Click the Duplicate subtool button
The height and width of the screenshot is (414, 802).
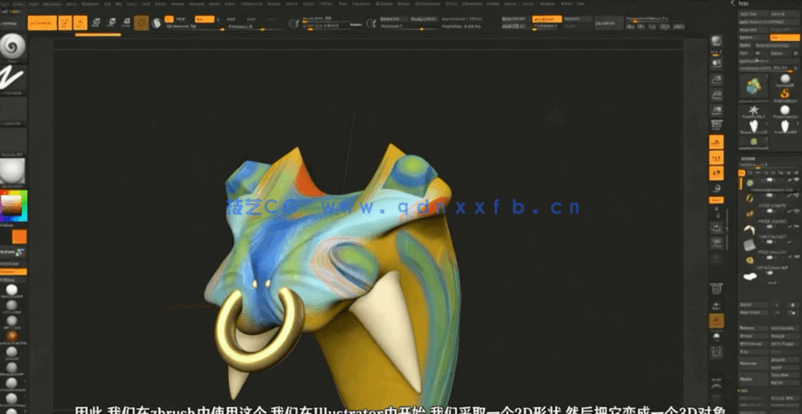(754, 363)
